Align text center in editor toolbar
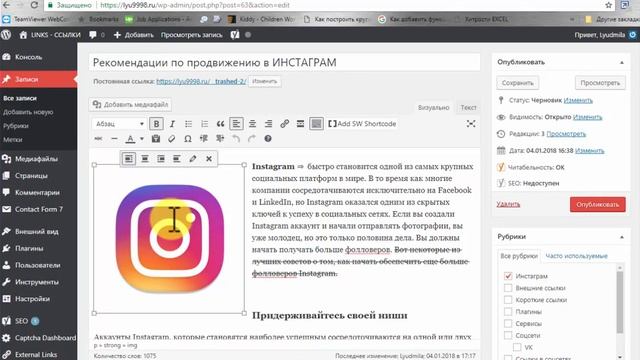The image size is (640, 360). tap(252, 124)
